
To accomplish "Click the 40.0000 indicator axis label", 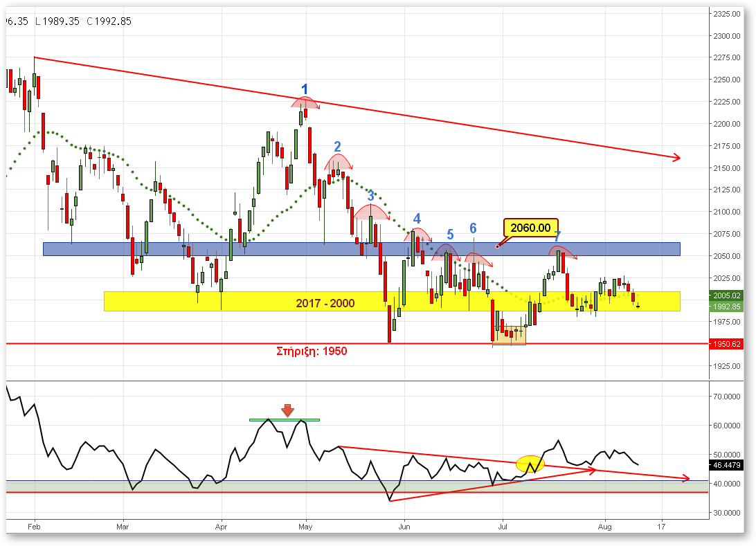I will point(727,483).
